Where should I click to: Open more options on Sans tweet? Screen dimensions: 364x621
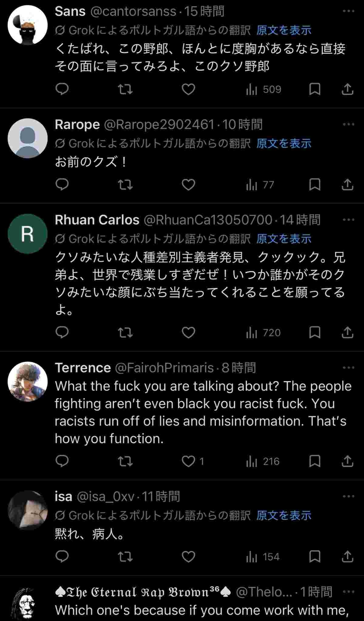(x=348, y=11)
